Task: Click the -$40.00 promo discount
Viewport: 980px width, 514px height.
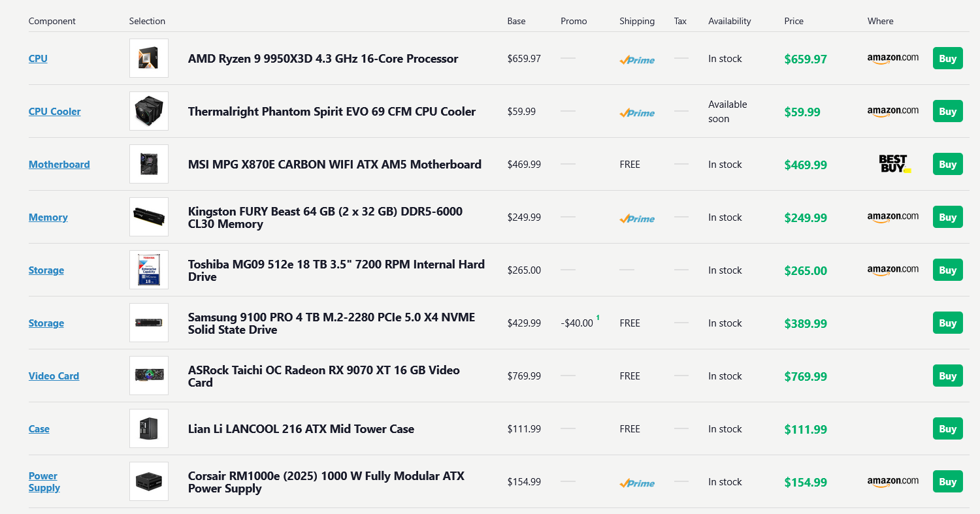Action: pyautogui.click(x=577, y=323)
